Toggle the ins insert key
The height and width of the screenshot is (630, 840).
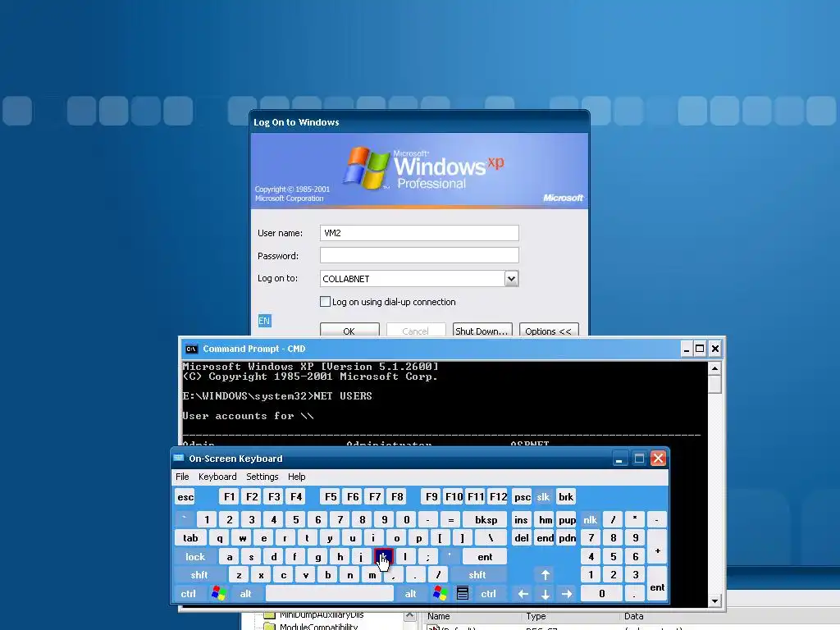521,519
